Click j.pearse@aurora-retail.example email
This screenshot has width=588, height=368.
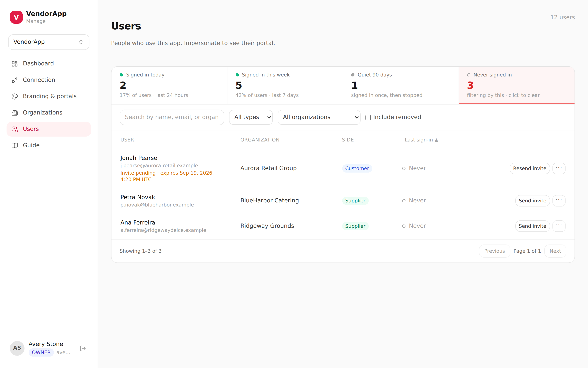point(159,166)
